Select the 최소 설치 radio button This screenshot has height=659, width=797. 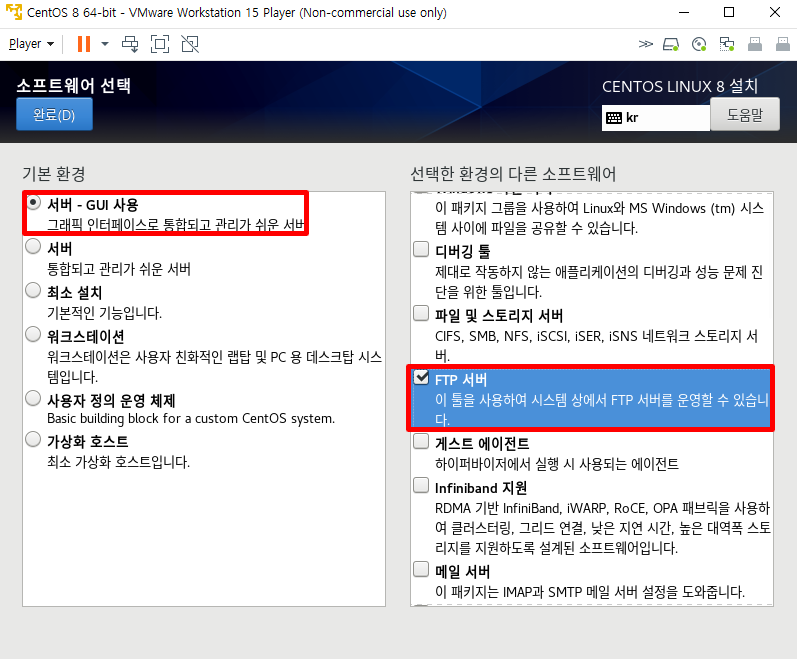click(33, 291)
